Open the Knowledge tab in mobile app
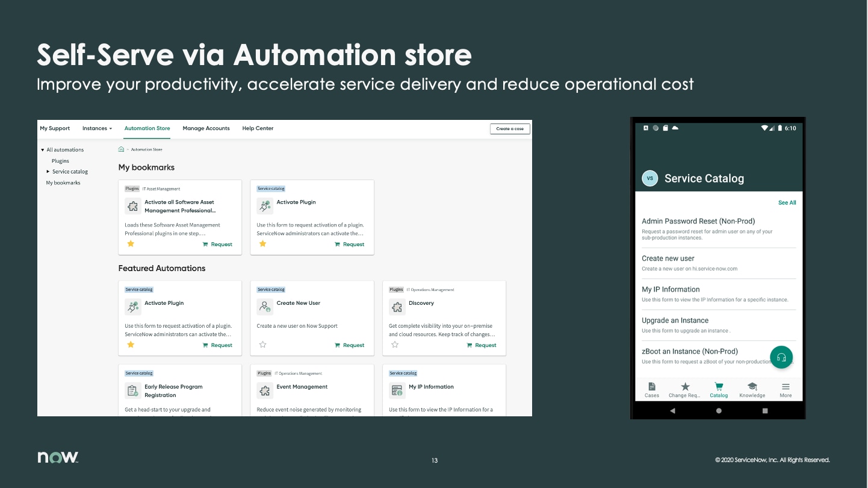 pos(752,390)
